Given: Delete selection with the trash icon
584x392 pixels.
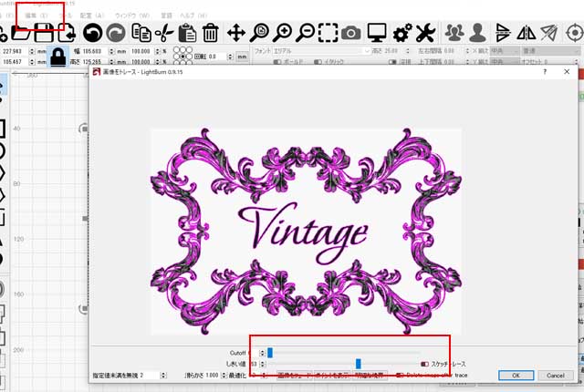Looking at the screenshot, I should pos(211,33).
